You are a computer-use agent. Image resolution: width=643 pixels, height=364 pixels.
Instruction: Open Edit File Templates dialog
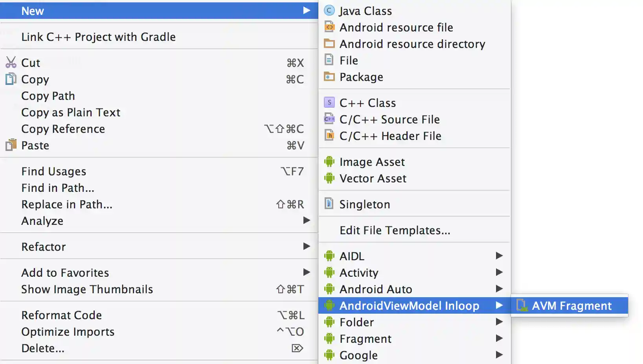[x=395, y=230]
